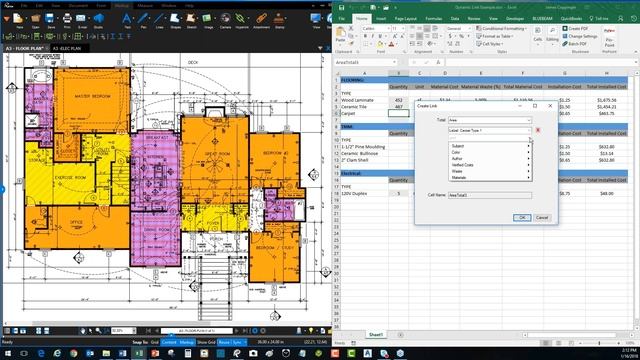This screenshot has height=360, width=640.
Task: Toggle Underline formatting in Excel ribbon
Action: point(380,36)
